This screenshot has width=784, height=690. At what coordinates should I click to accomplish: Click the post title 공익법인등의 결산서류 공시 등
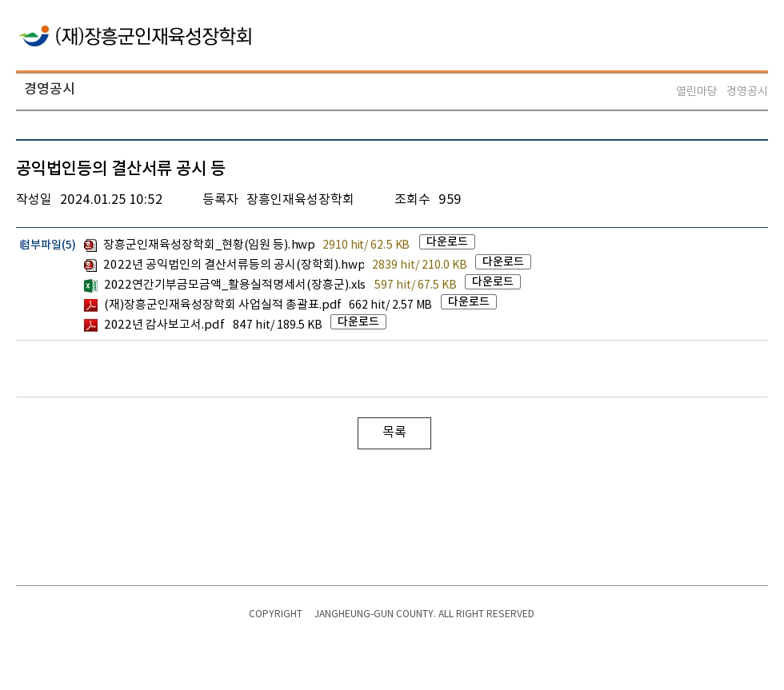click(x=121, y=168)
